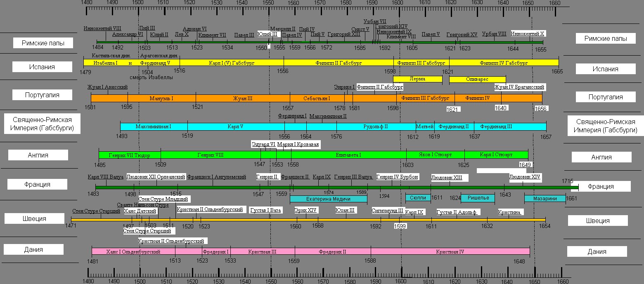
Task: Click the Елизавета I segment
Action: coord(349,155)
